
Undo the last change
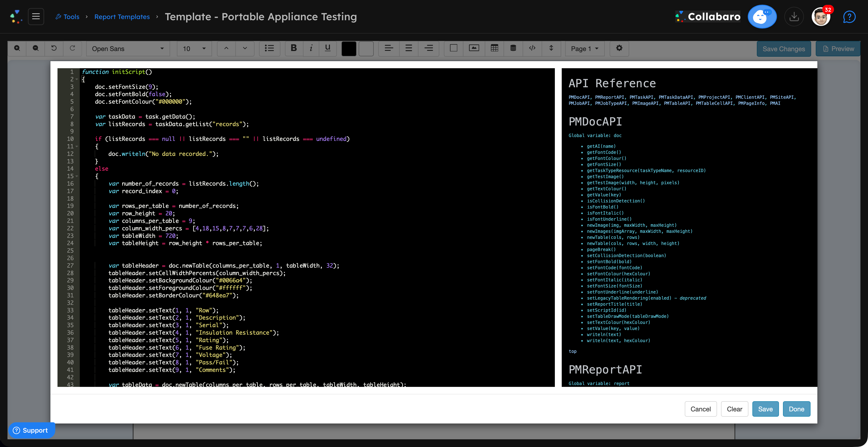(54, 49)
